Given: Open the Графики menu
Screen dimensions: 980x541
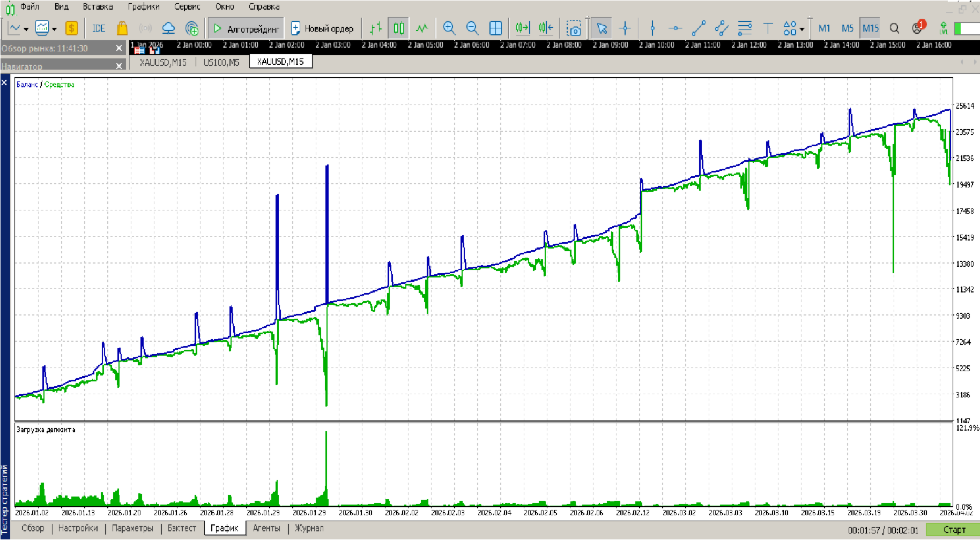Looking at the screenshot, I should tap(143, 7).
